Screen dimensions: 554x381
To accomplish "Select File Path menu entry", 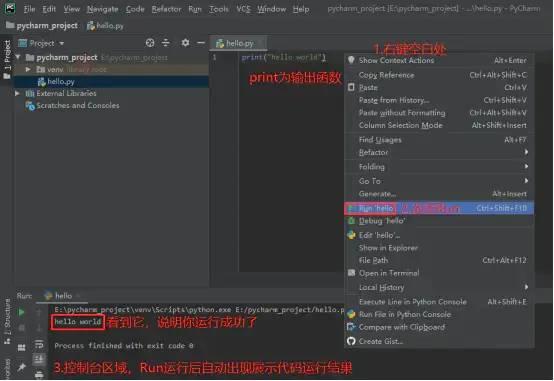I will (x=439, y=260).
